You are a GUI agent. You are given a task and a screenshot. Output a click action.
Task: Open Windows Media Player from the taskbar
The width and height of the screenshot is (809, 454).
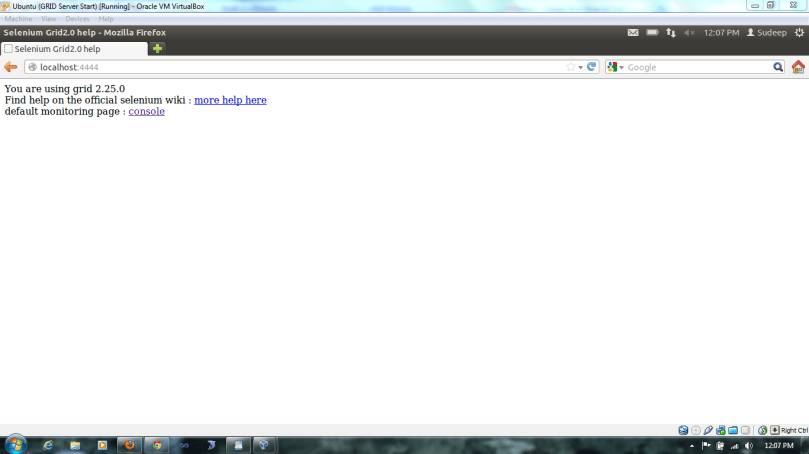pos(102,445)
